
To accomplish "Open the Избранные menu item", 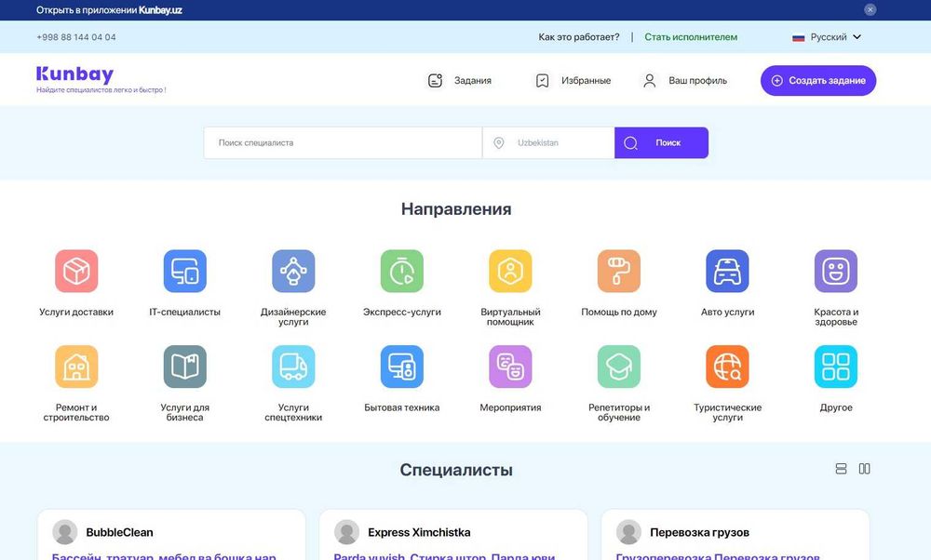I will tap(573, 81).
